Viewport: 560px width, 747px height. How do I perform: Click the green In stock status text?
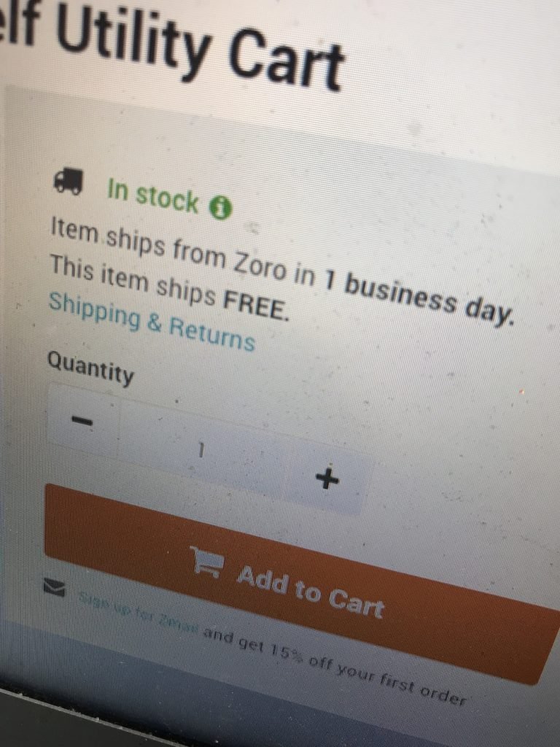click(152, 195)
